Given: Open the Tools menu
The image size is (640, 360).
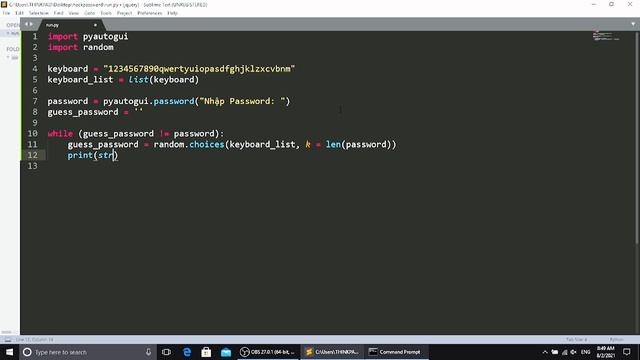Looking at the screenshot, I should click(x=106, y=13).
